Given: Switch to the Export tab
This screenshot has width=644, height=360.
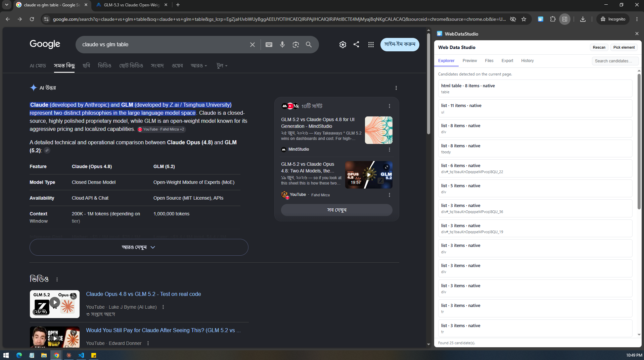Looking at the screenshot, I should coord(507,61).
